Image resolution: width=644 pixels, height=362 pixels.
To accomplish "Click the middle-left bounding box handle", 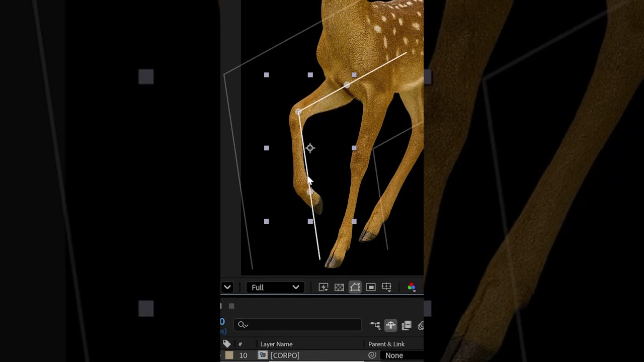I will 267,148.
